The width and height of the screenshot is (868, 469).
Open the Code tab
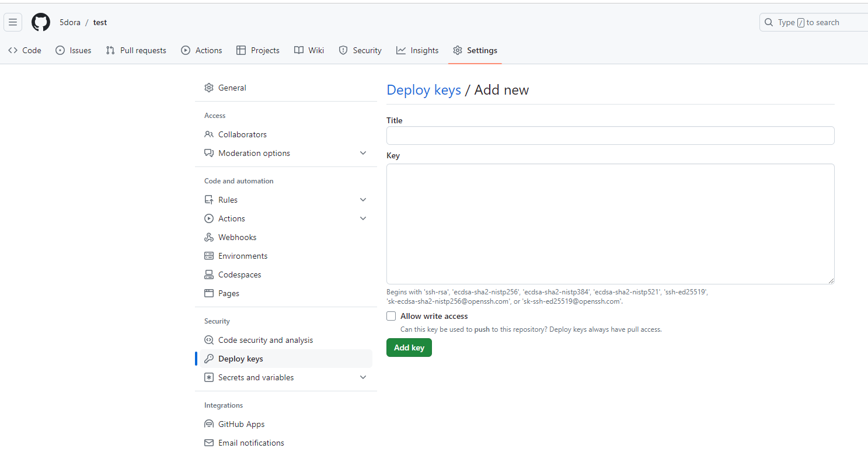pos(25,50)
